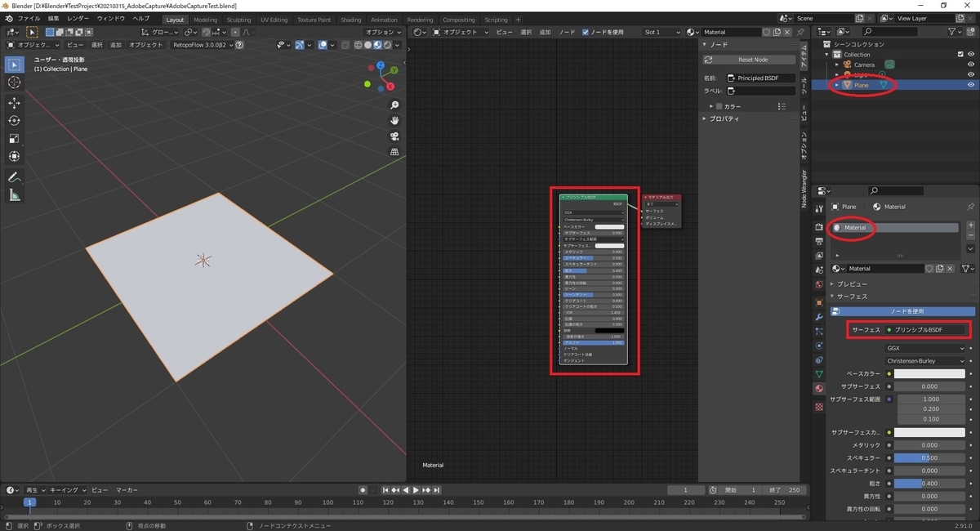Select the Move tool
Screen dimensions: 980x531
14,103
